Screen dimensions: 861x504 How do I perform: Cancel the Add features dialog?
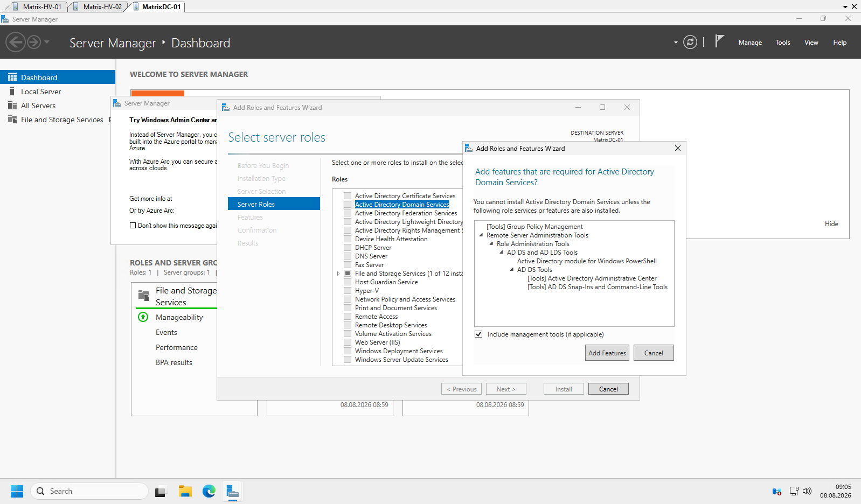654,353
